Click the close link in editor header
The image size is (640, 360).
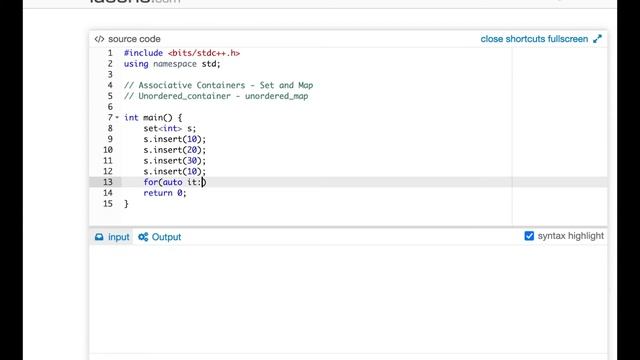click(492, 39)
